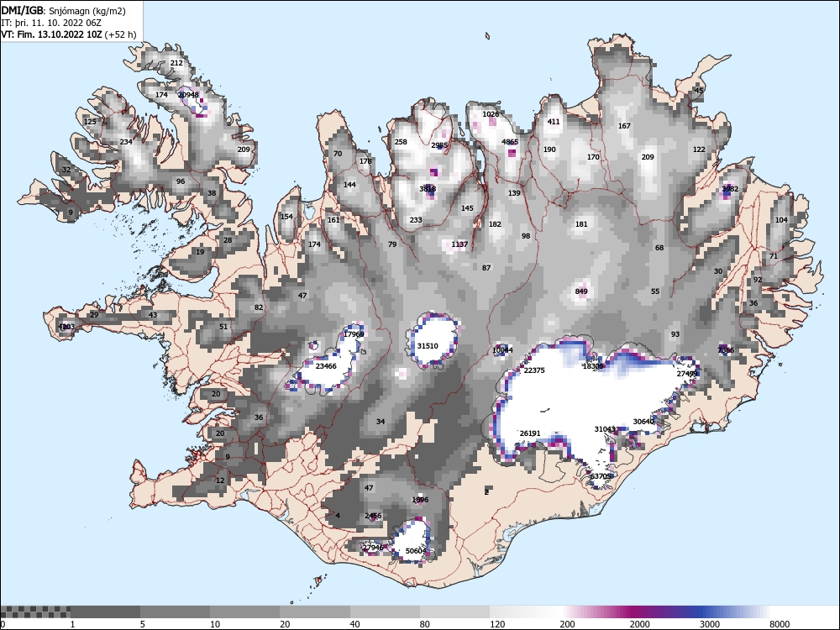Image resolution: width=840 pixels, height=630 pixels.
Task: Click the snow value '34' on the map
Action: coord(381,422)
